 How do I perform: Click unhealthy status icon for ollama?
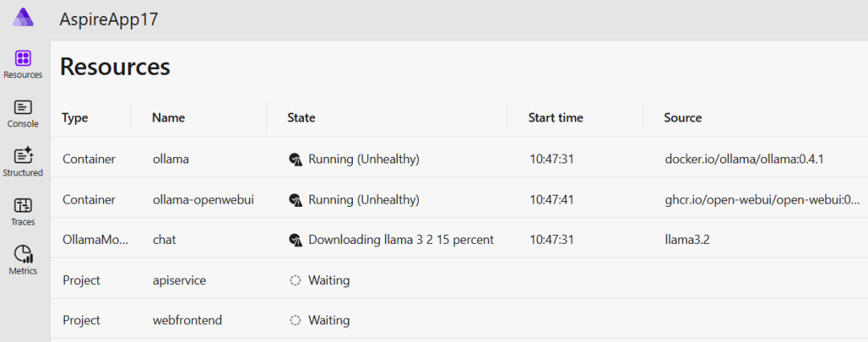click(295, 159)
